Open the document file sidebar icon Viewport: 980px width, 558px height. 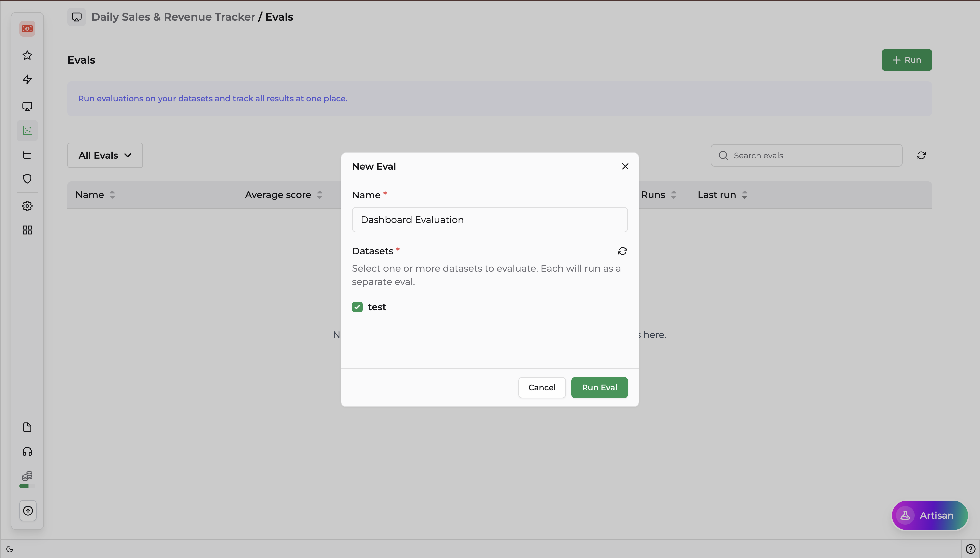pyautogui.click(x=27, y=427)
